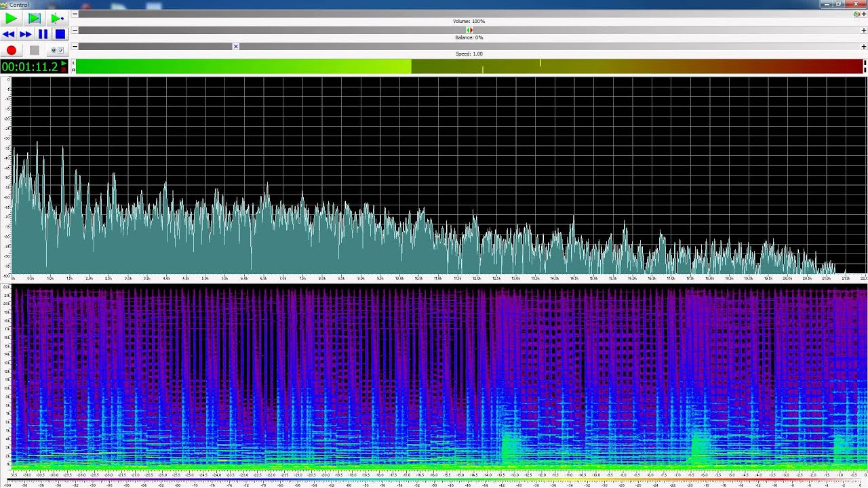Rewind using the blue double-left arrows

9,34
